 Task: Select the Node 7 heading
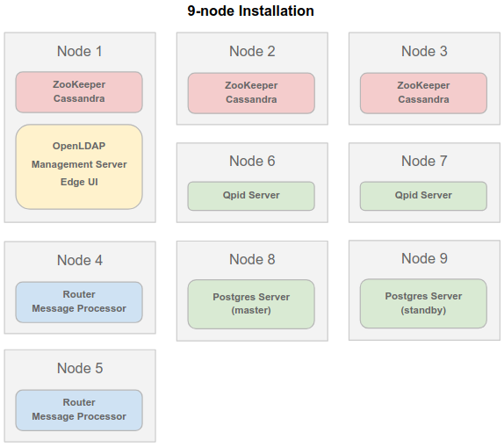[x=424, y=161]
